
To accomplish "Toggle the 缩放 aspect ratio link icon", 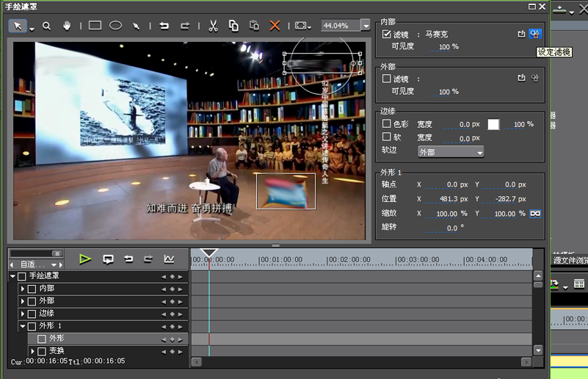I will [x=535, y=214].
